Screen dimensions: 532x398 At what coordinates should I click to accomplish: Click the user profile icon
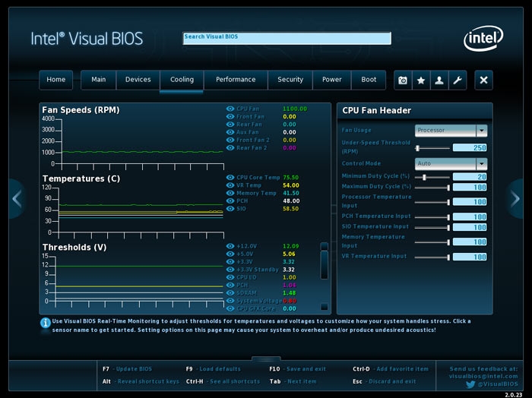439,80
